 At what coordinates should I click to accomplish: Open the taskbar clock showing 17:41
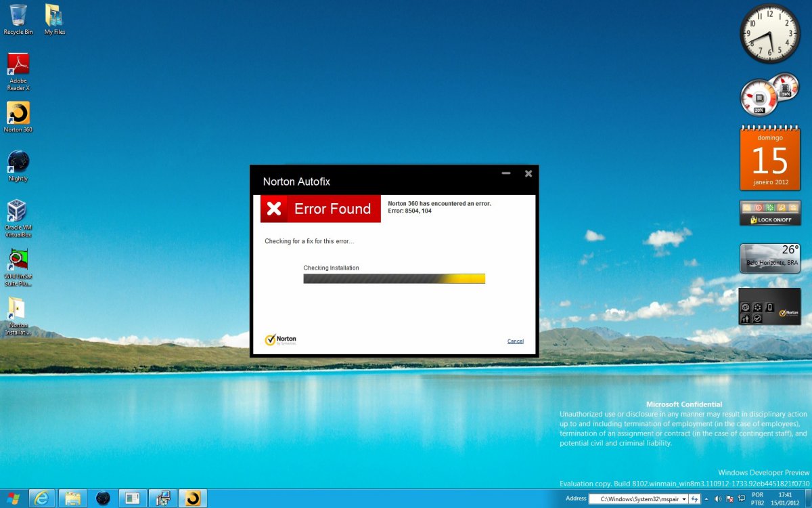point(786,499)
